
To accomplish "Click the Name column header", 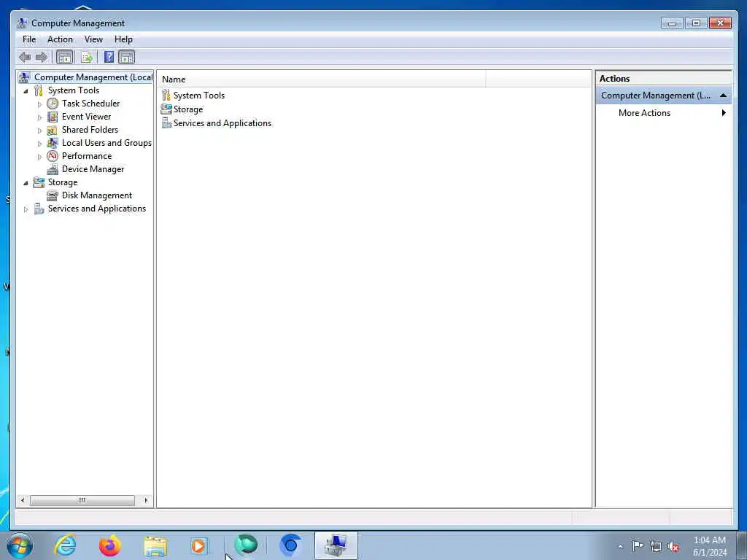I will [x=322, y=79].
